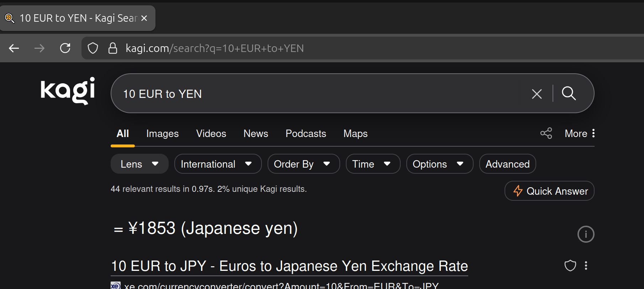
Task: Click into the Kagi search input field
Action: [x=320, y=94]
